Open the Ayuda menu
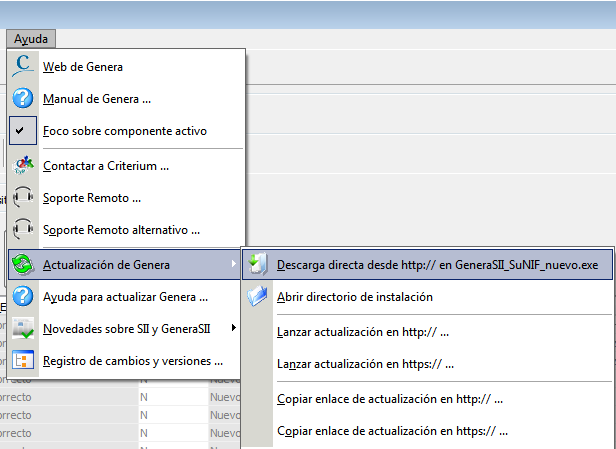The image size is (616, 449). tap(31, 38)
